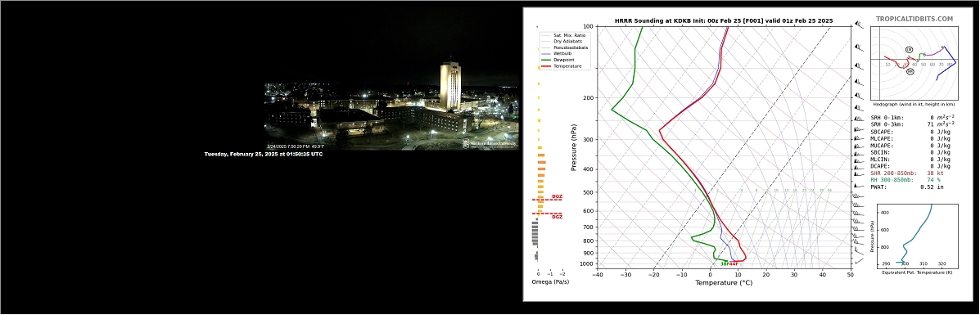Click the wind barb at 100 hPa
The height and width of the screenshot is (315, 980).
[859, 25]
